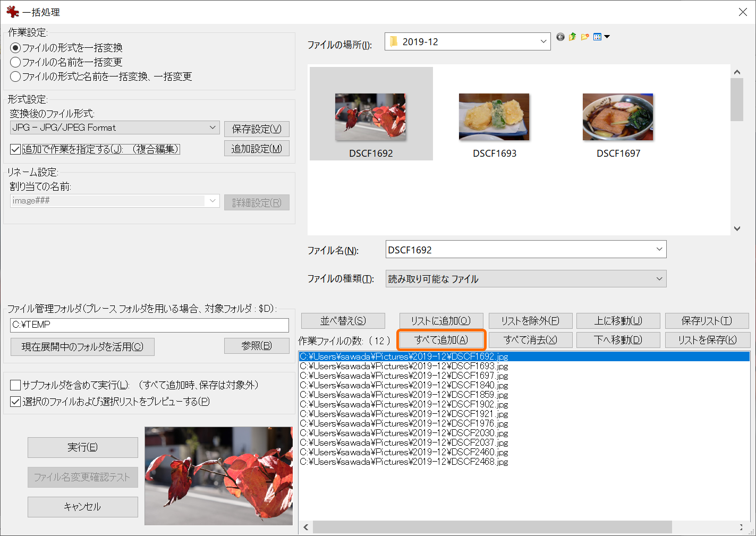This screenshot has width=756, height=536.
Task: Run processing with 実行(E) button
Action: point(83,447)
